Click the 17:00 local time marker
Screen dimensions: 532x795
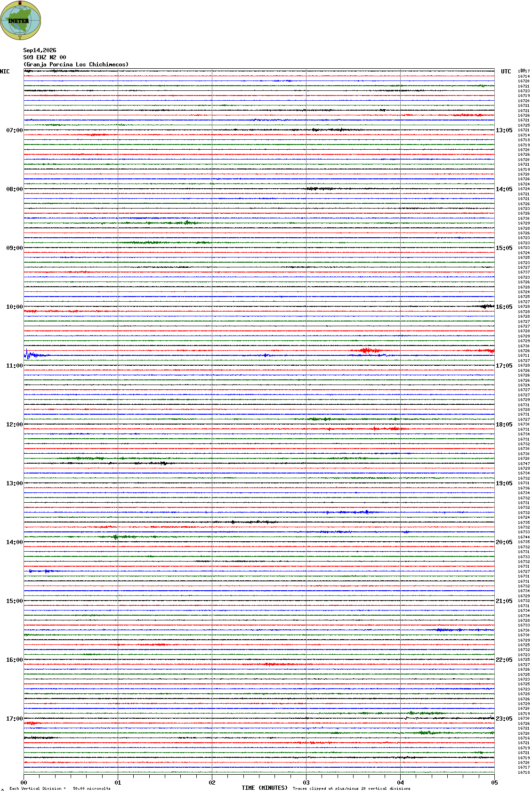point(14,719)
